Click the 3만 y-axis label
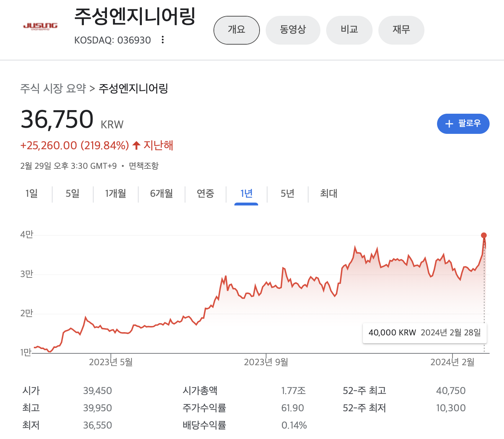The height and width of the screenshot is (439, 504). (27, 274)
